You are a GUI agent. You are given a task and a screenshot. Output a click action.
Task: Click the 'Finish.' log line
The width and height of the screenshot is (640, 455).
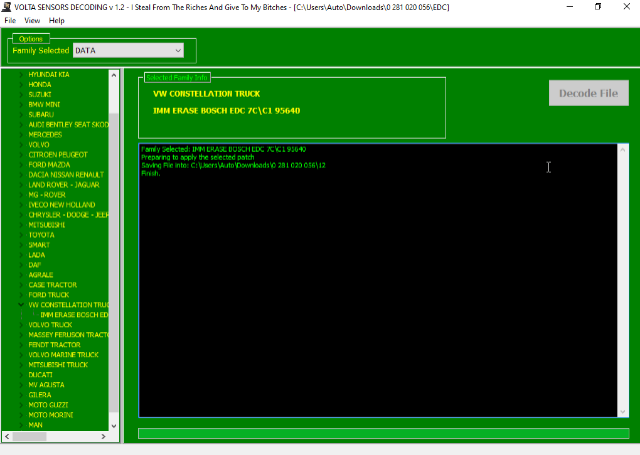151,173
